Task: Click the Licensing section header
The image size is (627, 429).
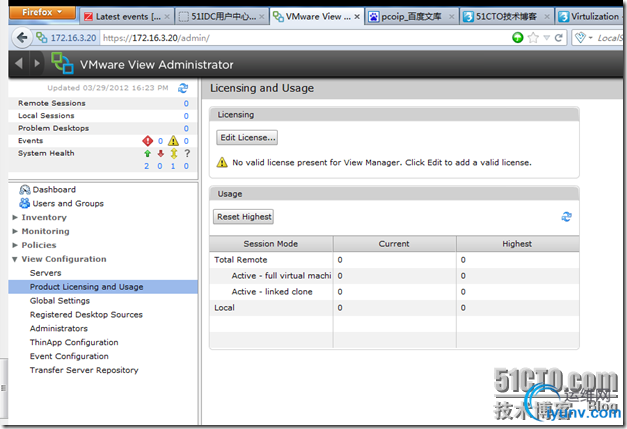Action: [x=394, y=115]
